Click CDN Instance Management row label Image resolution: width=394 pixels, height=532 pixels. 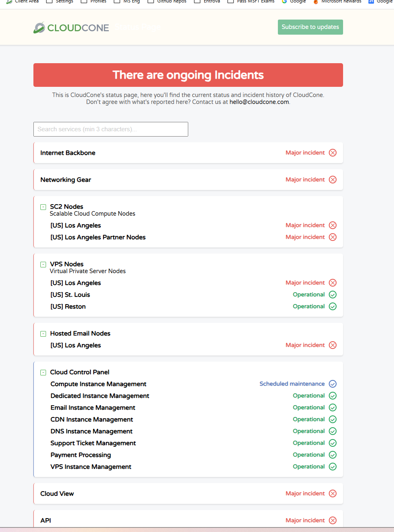coord(92,419)
